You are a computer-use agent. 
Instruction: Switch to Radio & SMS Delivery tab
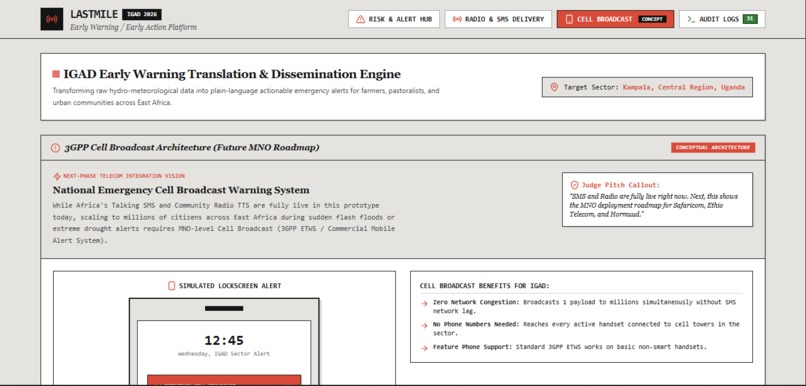(498, 19)
